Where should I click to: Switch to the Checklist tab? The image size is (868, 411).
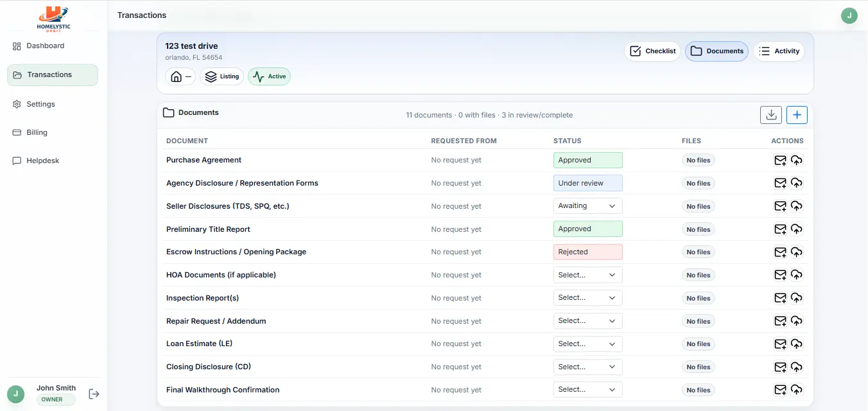coord(652,51)
